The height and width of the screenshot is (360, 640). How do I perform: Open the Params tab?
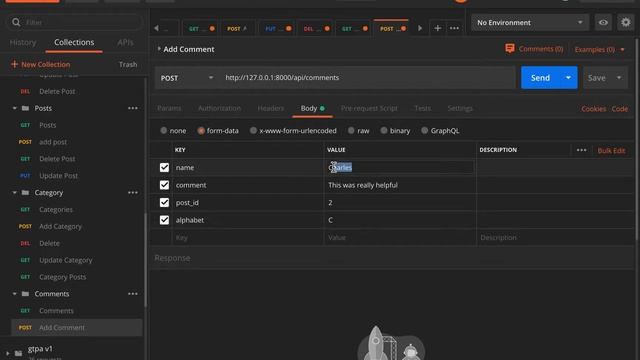click(169, 108)
